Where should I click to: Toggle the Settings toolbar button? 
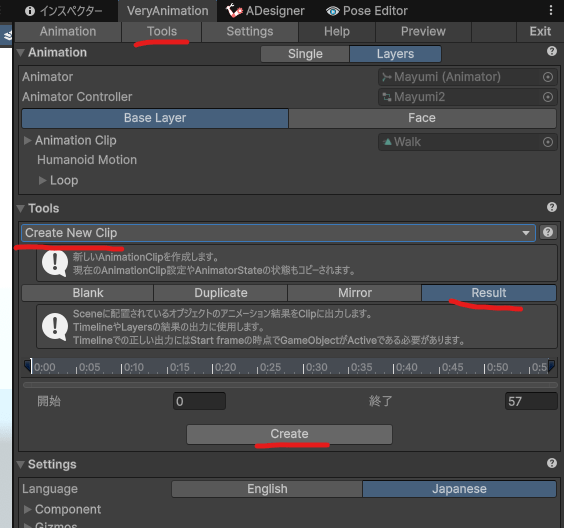(x=250, y=32)
